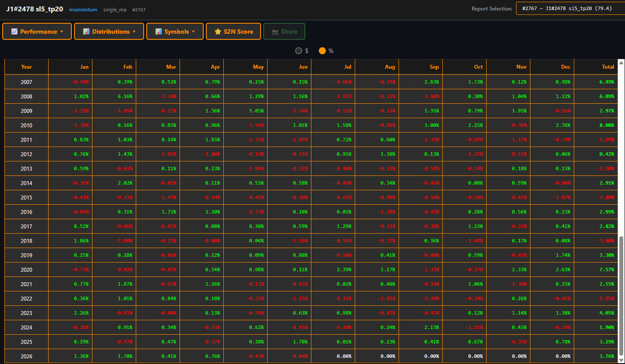Click the Jan column header

click(x=71, y=67)
